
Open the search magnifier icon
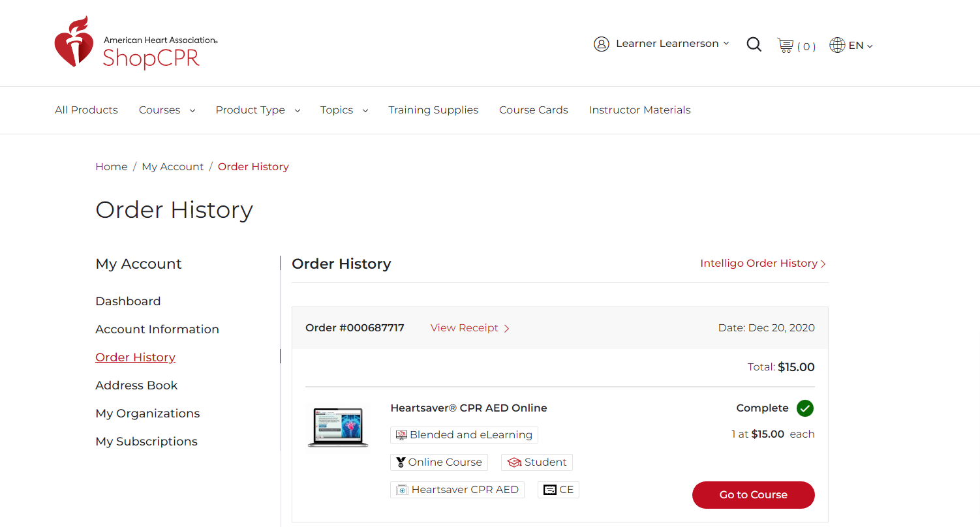754,44
